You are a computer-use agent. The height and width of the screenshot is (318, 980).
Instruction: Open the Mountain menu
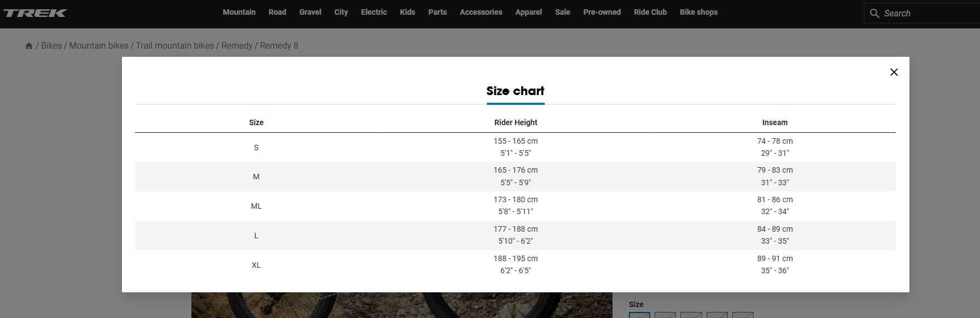239,12
